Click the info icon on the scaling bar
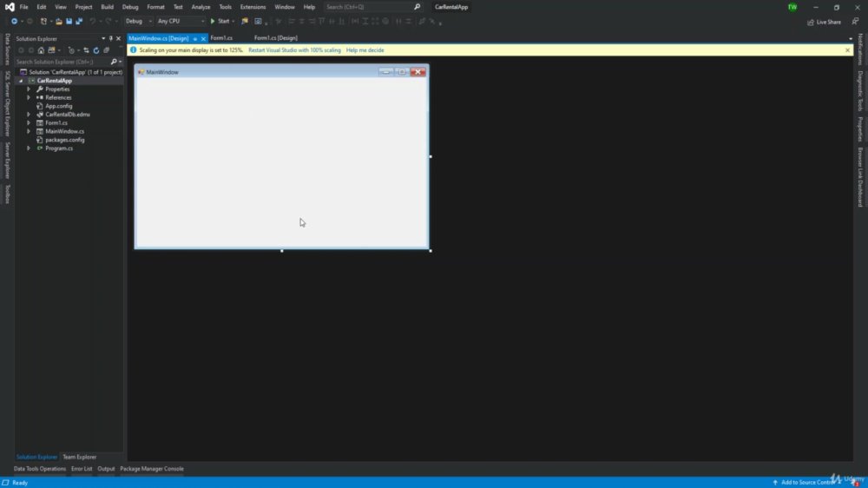The height and width of the screenshot is (488, 868). coord(133,49)
